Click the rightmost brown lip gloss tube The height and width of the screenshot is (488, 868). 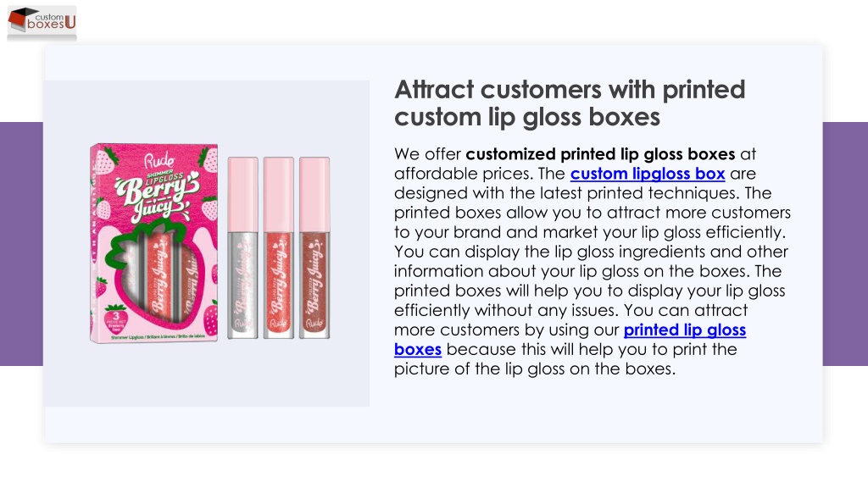point(314,248)
